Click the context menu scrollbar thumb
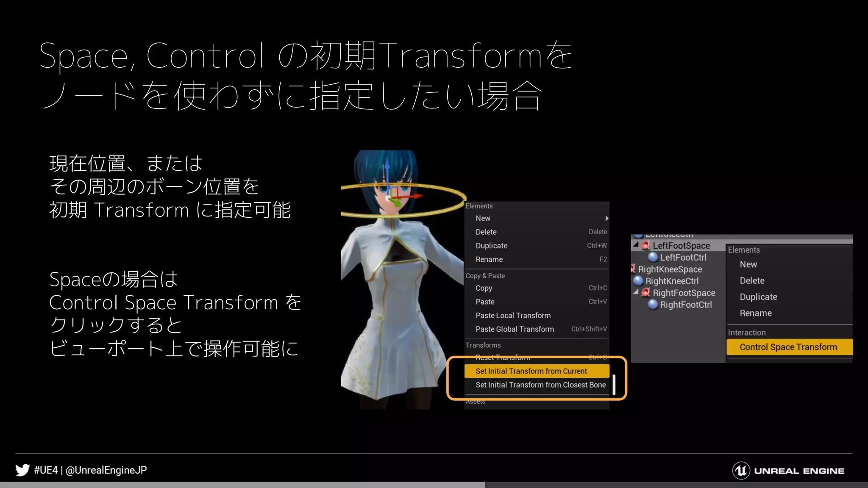 pos(614,384)
